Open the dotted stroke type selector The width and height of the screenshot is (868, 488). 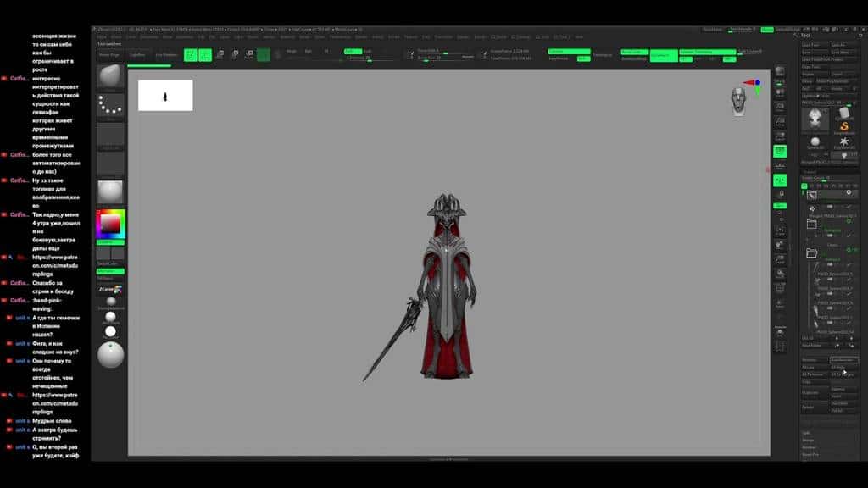pyautogui.click(x=110, y=106)
